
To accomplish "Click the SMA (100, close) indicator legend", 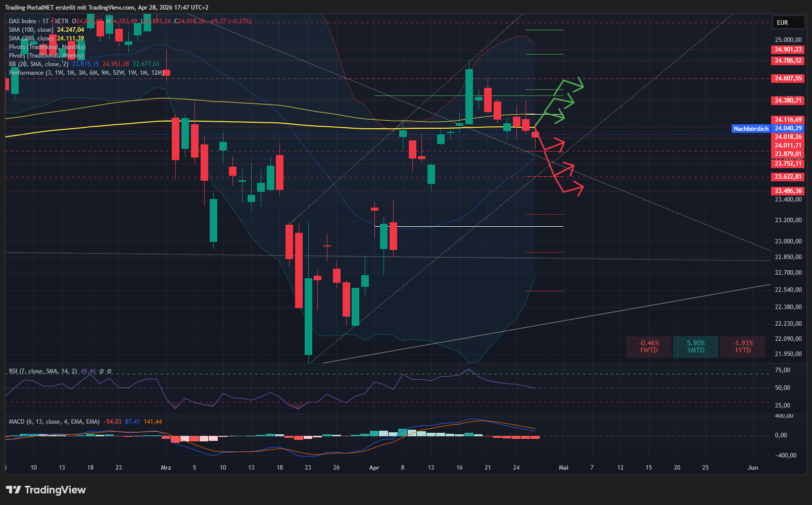I will [31, 30].
